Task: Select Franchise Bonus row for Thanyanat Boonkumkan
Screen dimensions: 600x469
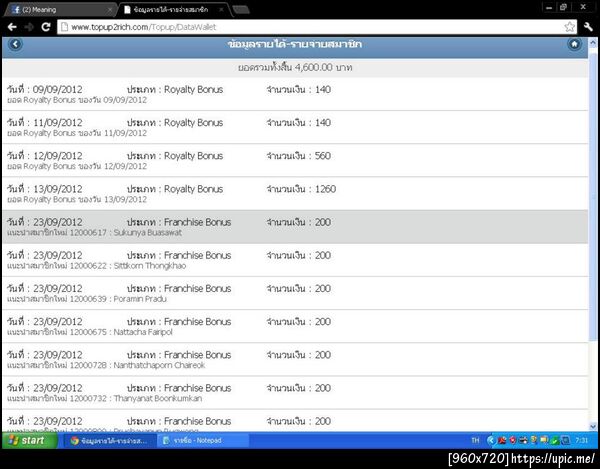Action: [x=295, y=392]
